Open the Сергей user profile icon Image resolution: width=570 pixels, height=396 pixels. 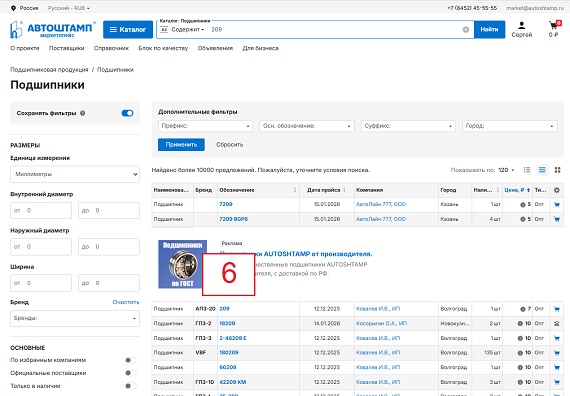(x=522, y=25)
